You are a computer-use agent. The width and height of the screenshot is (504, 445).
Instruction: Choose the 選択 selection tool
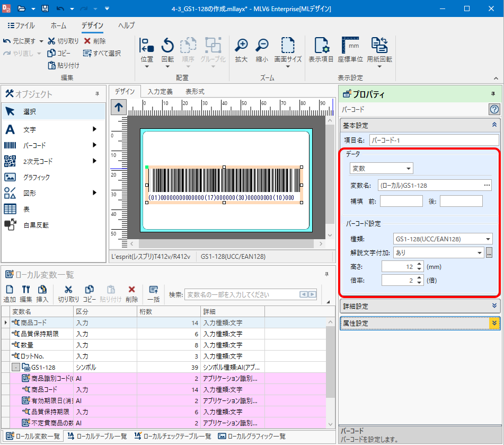pyautogui.click(x=54, y=112)
